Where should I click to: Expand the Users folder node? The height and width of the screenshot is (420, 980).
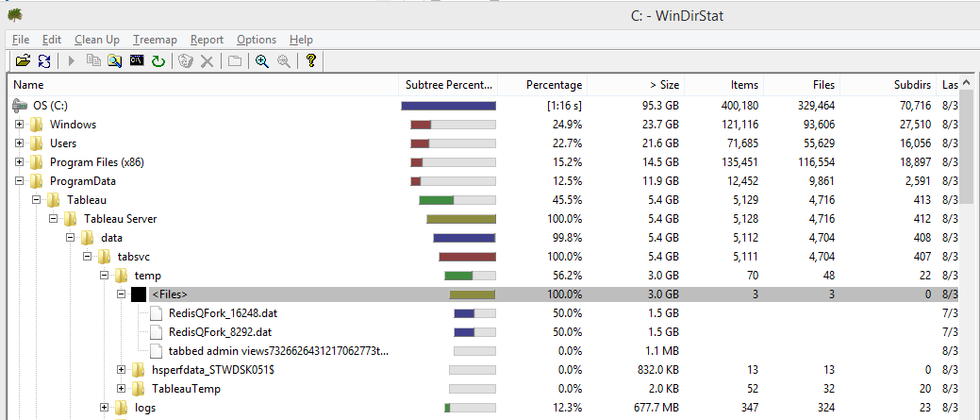(20, 143)
